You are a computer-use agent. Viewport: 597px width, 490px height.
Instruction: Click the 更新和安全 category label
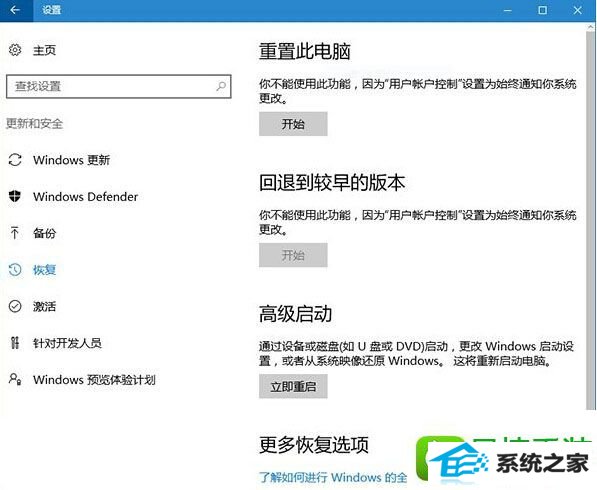tap(34, 124)
